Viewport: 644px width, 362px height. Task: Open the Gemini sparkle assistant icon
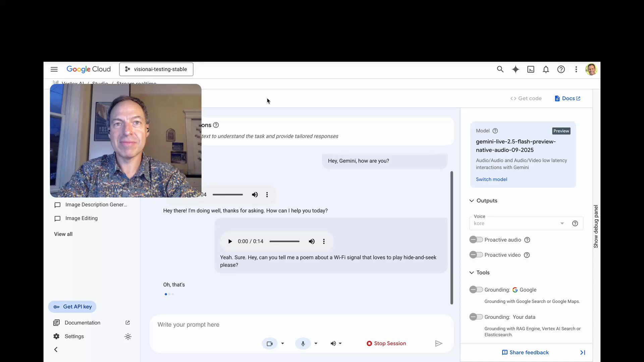516,69
